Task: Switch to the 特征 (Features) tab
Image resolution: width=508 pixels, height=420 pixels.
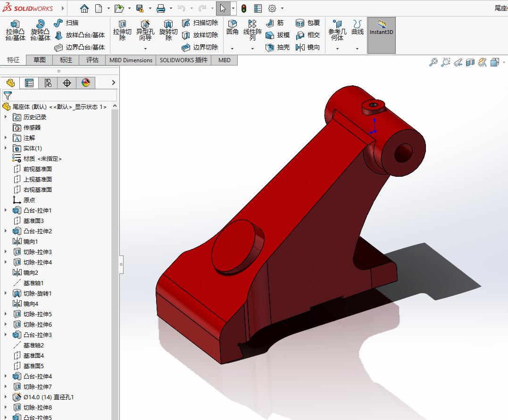Action: click(x=13, y=60)
